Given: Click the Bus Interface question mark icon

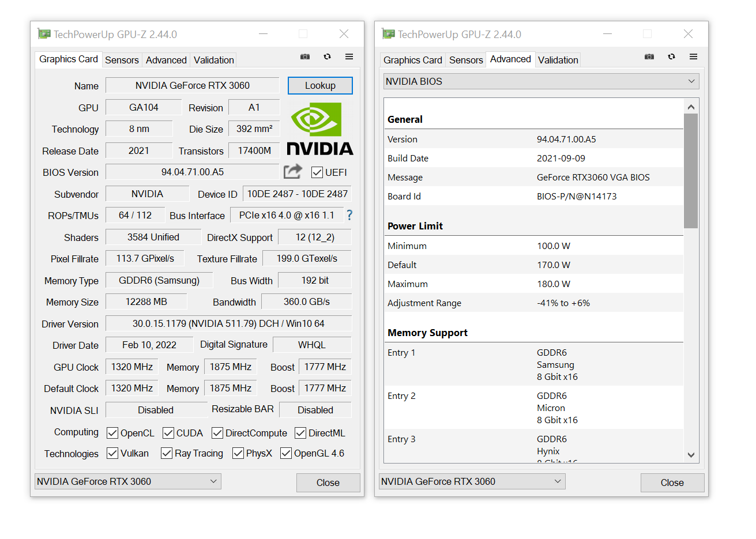Looking at the screenshot, I should 349,215.
